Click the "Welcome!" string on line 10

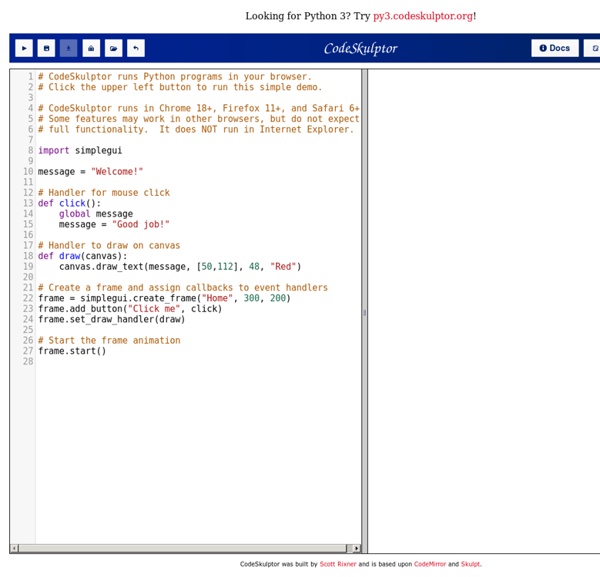[117, 171]
